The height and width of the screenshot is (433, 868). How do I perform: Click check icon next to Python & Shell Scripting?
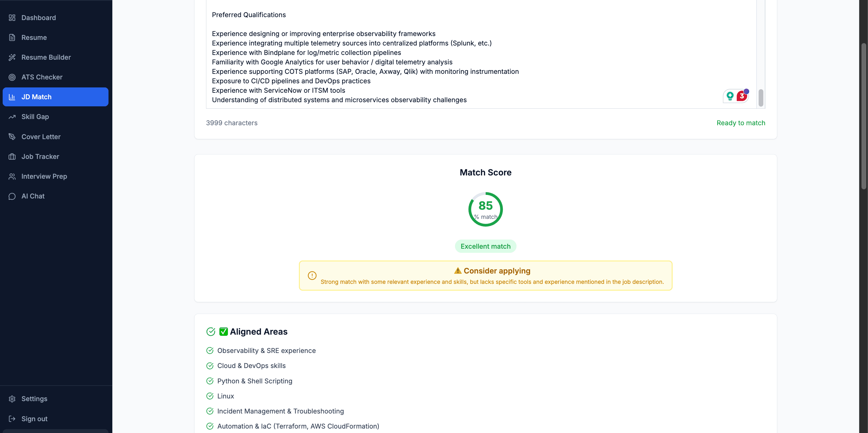(210, 381)
